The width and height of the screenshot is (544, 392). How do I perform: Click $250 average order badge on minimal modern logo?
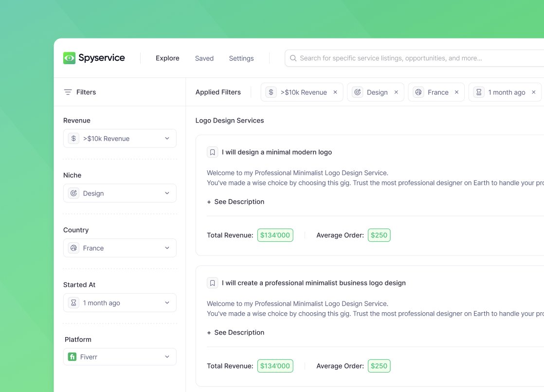tap(379, 235)
